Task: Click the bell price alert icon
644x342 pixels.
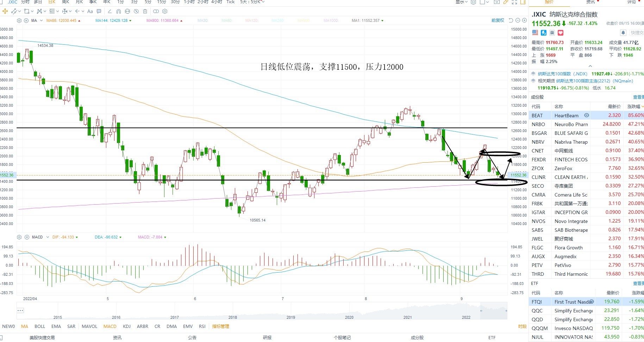Action: [x=623, y=33]
